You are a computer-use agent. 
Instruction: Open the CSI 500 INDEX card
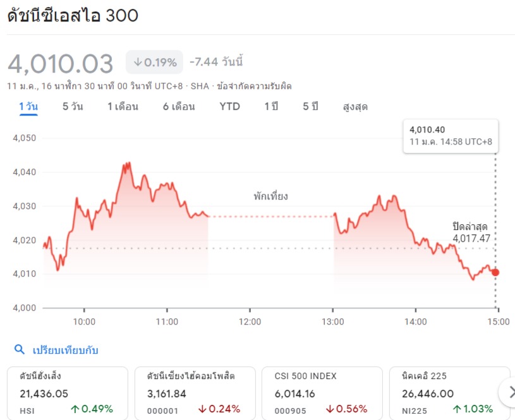point(322,393)
